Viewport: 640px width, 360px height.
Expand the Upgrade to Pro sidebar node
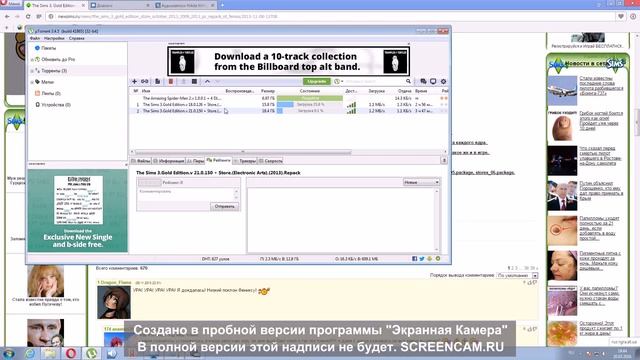(32, 60)
